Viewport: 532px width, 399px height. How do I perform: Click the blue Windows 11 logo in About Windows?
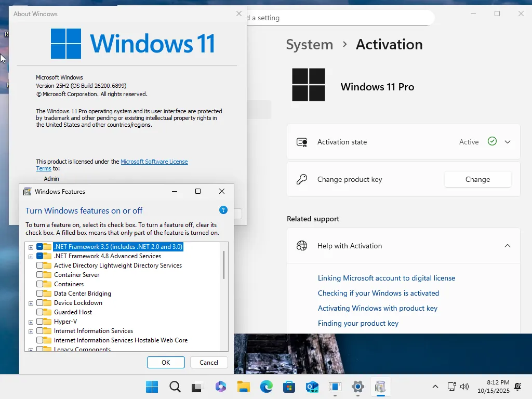(x=66, y=44)
